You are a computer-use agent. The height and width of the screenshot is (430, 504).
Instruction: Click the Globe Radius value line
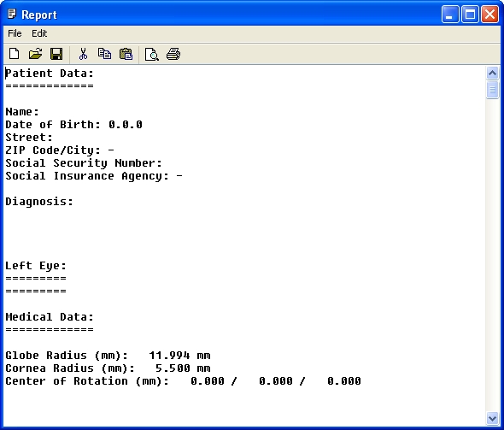point(108,356)
